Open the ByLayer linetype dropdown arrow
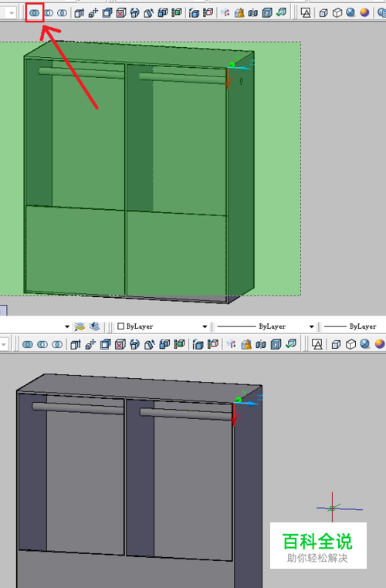The image size is (386, 588). coord(312,326)
